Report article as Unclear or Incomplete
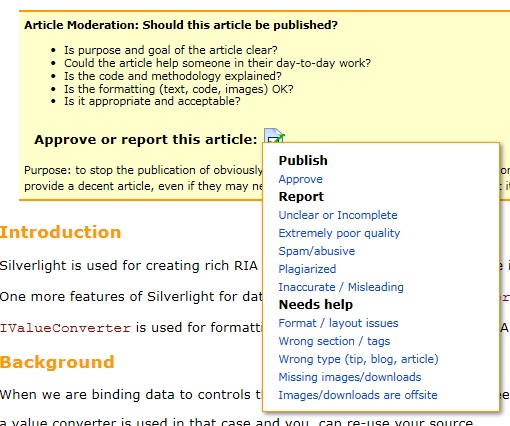510x426 pixels. [x=338, y=215]
